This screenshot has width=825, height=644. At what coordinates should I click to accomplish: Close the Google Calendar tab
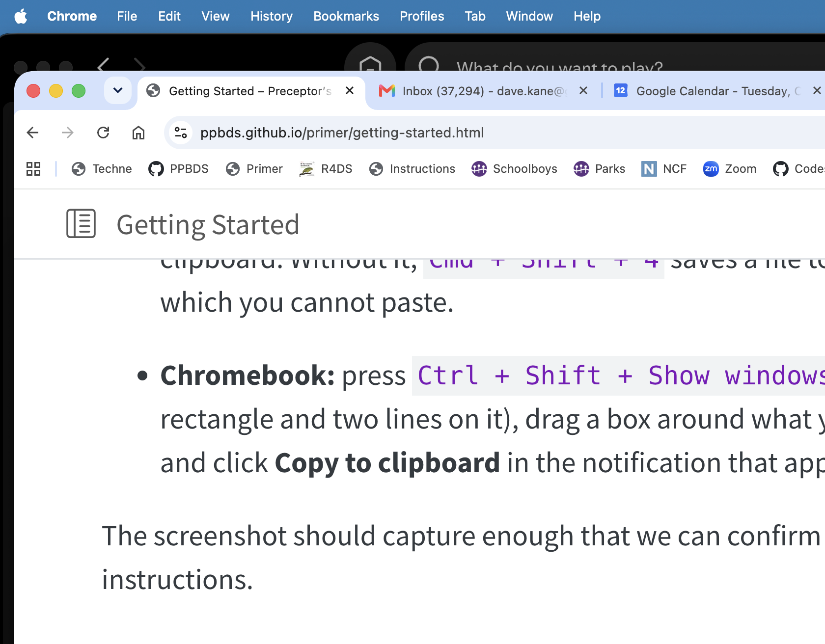coord(817,91)
